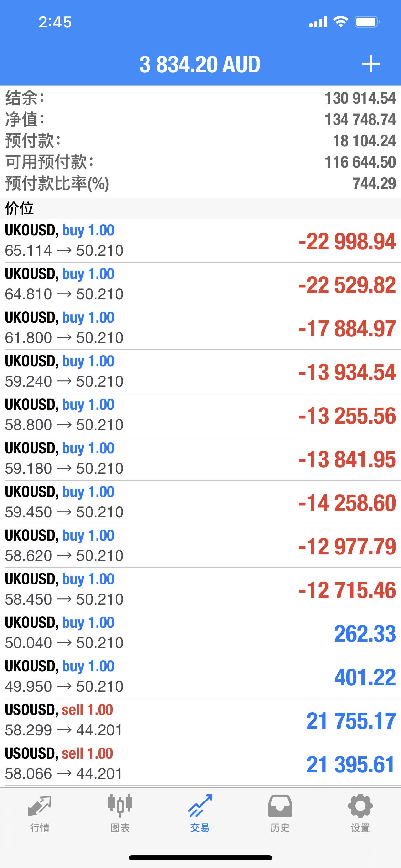Select UKOUSD position with loss -22 529.82
401x868 pixels.
200,284
